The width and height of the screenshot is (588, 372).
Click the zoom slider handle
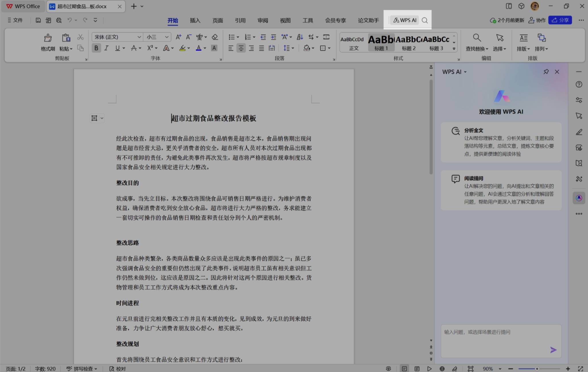tap(537, 369)
